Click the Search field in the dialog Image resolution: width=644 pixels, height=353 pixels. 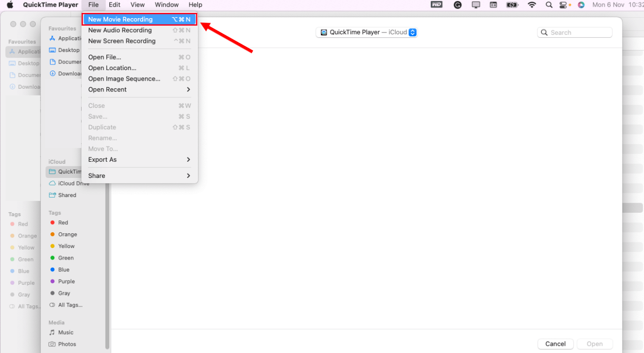[575, 32]
